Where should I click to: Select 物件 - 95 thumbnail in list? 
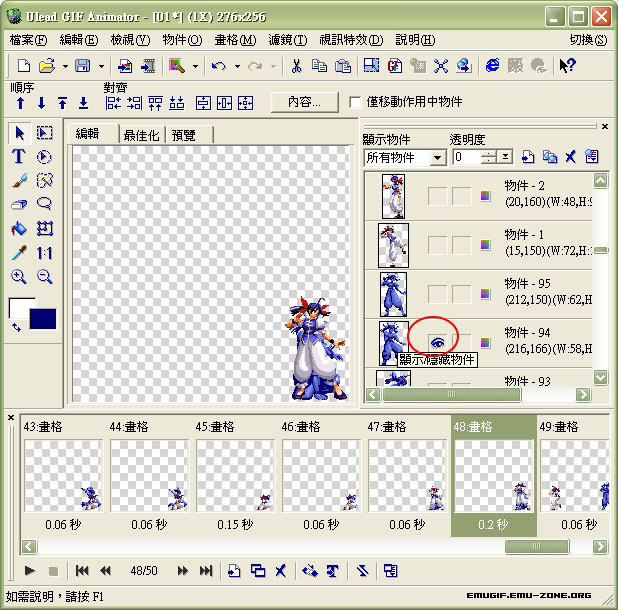393,294
